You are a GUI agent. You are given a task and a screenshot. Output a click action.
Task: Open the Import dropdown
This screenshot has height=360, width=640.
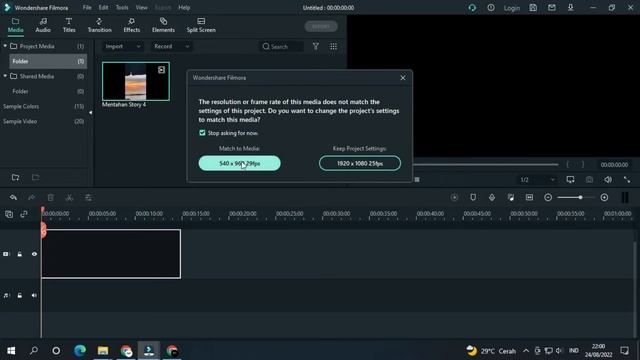coord(122,47)
